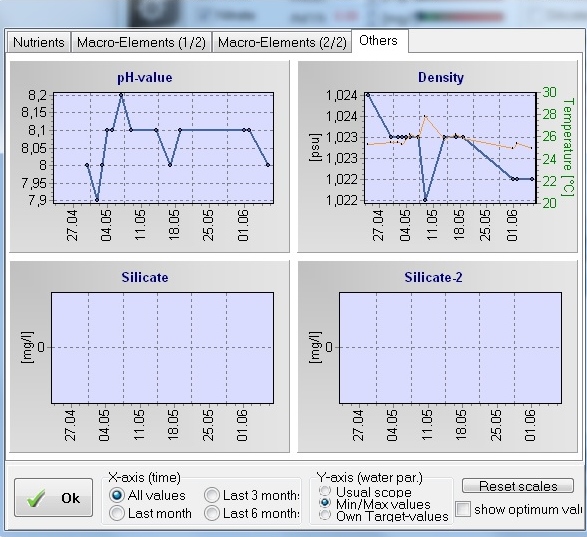Open Macro-Elements (1/2) tab

[x=142, y=42]
